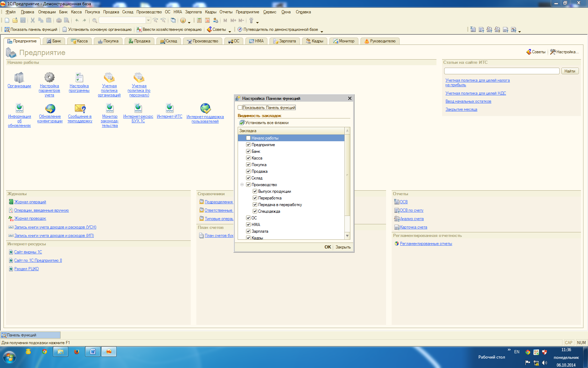Click the dialog list vertical scrollbar track

point(347,224)
